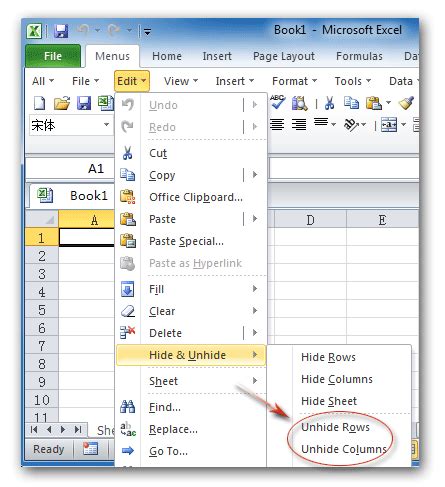
Task: Open the green File tab
Action: [53, 56]
